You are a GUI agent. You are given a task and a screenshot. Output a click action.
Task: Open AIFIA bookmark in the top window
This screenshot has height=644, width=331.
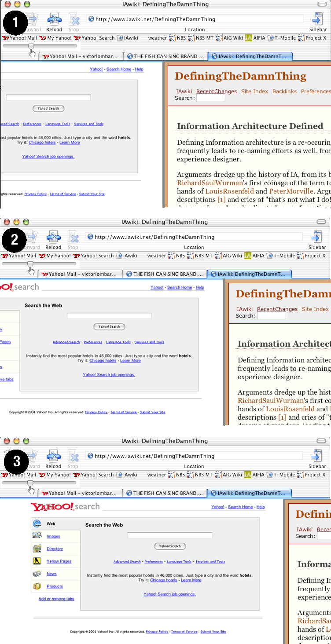255,38
